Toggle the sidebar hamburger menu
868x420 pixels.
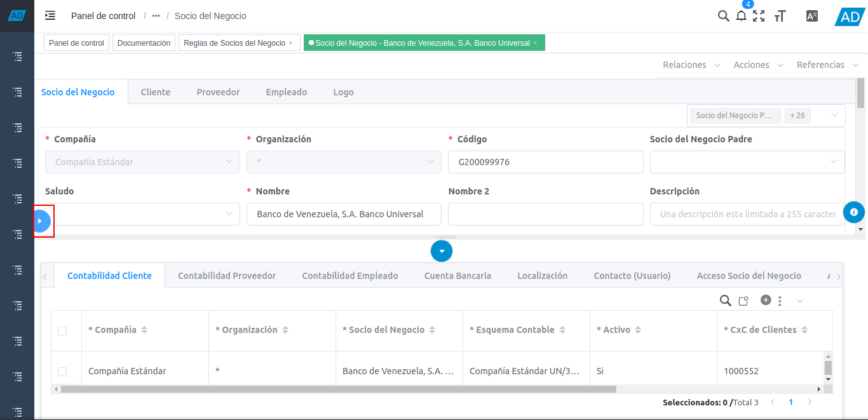pyautogui.click(x=50, y=15)
